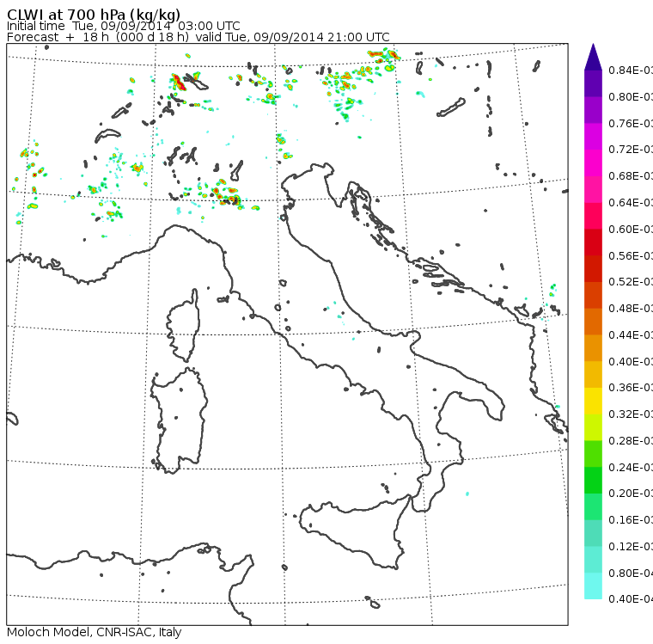Select the bright green swatch below the 0.28E-03 tick
The image size is (653, 644).
593,454
